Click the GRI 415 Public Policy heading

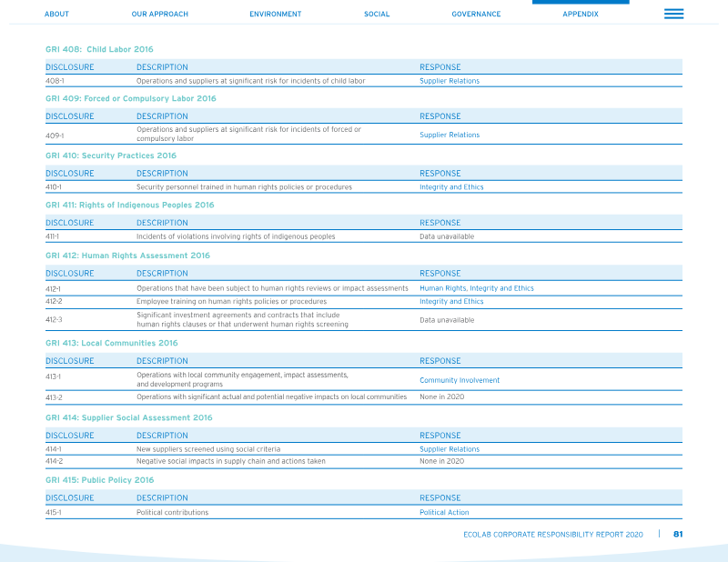tap(99, 480)
